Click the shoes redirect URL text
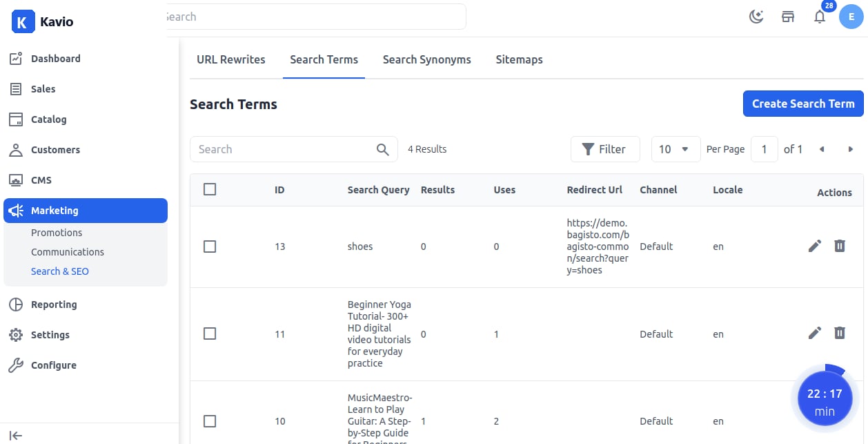 click(598, 247)
